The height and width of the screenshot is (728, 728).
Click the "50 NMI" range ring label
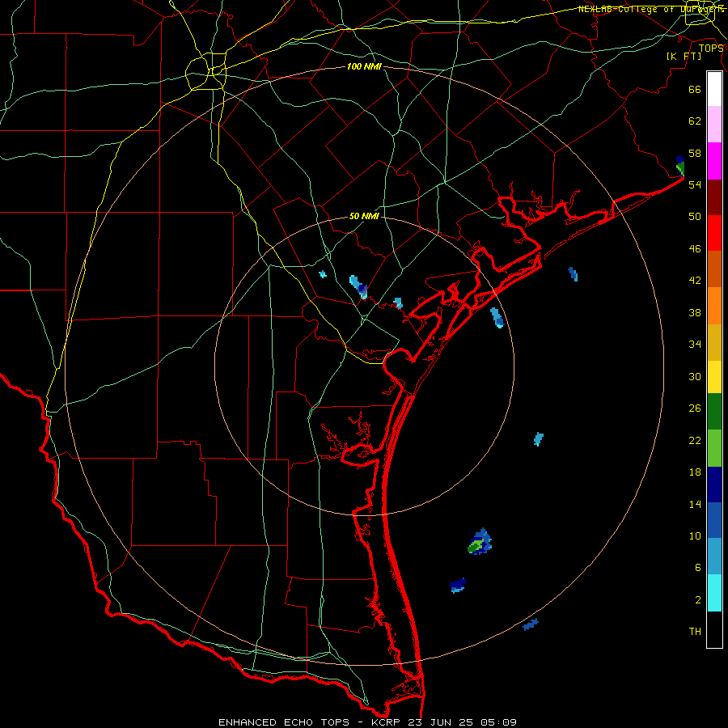coord(364,217)
